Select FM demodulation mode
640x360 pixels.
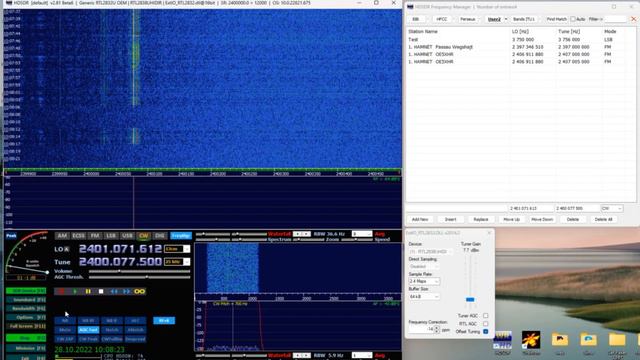(95, 236)
